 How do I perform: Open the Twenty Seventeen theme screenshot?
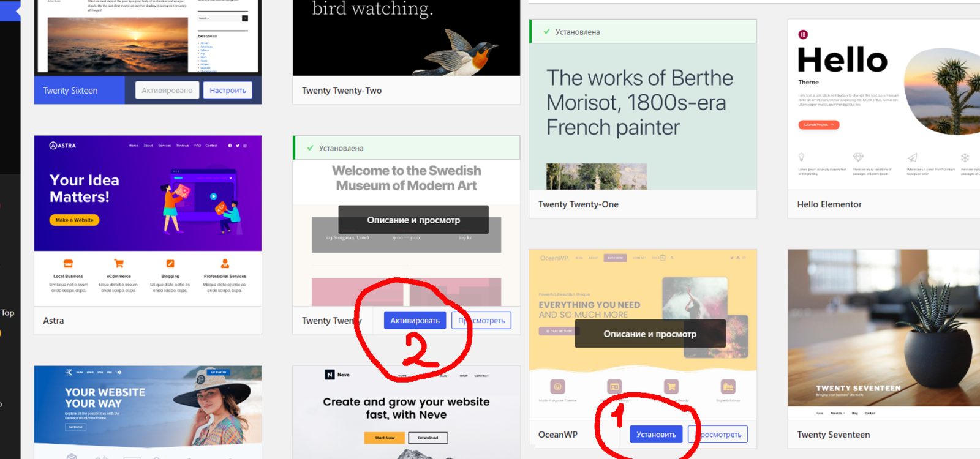click(x=884, y=334)
